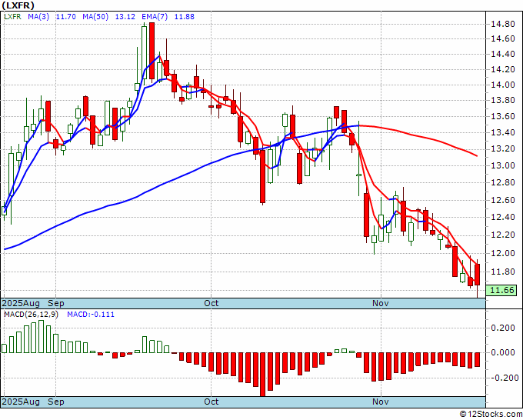Click the tall red candle at the 14.80 peak

[152, 51]
